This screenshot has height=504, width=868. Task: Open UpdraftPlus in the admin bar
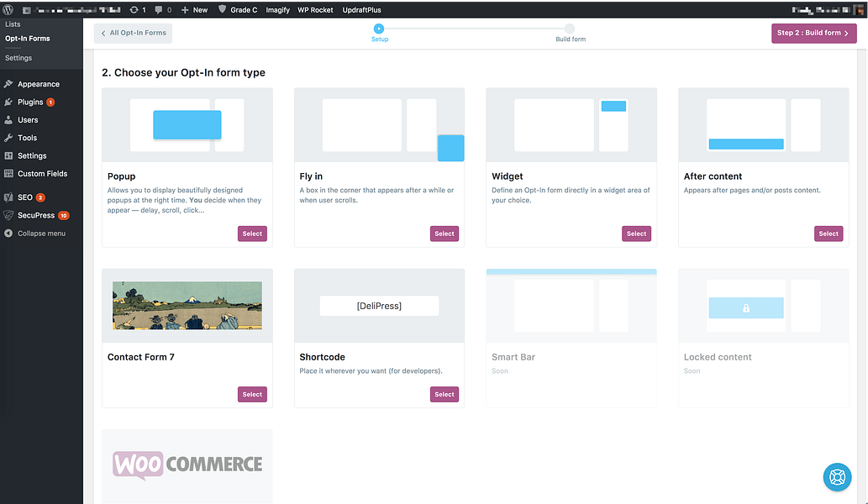361,10
